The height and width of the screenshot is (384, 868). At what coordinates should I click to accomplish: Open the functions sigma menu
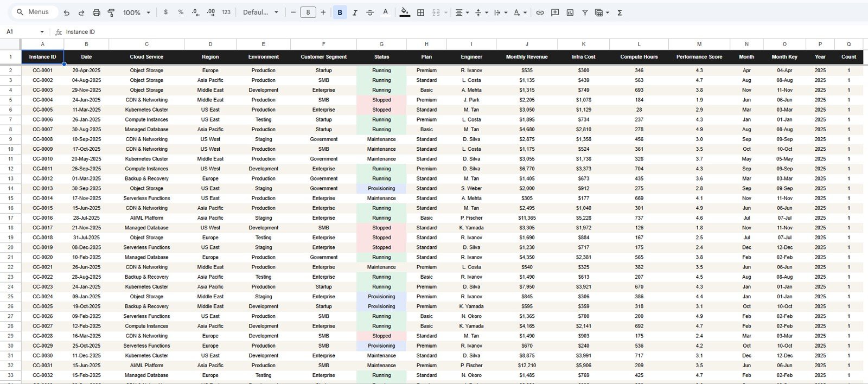pyautogui.click(x=620, y=12)
